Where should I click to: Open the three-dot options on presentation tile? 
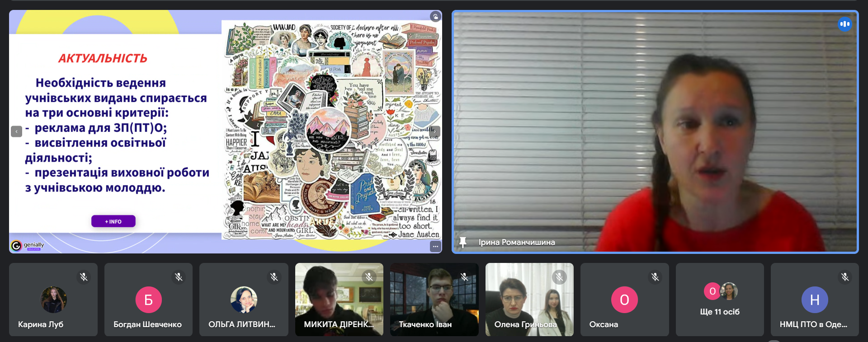point(435,246)
